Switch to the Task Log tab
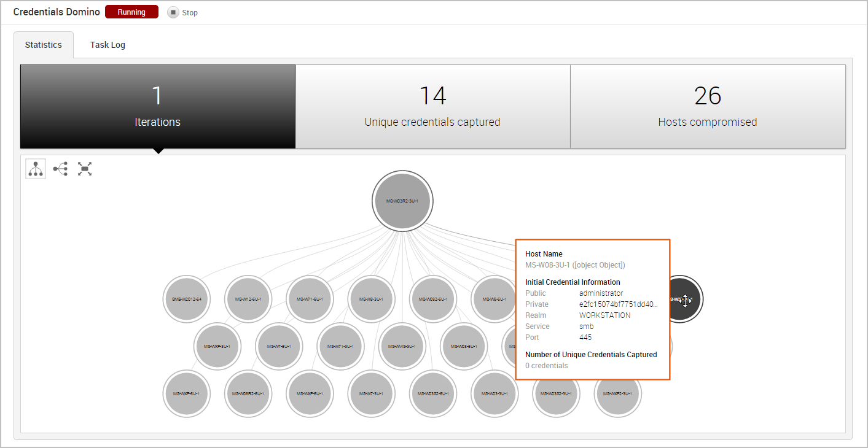The height and width of the screenshot is (448, 868). (108, 45)
